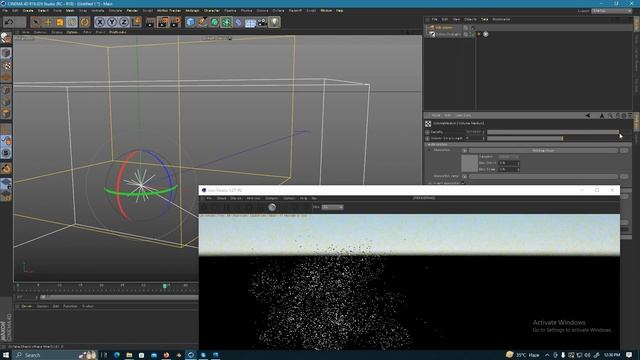640x360 pixels.
Task: Click the Floor environment icon
Action: (250, 22)
